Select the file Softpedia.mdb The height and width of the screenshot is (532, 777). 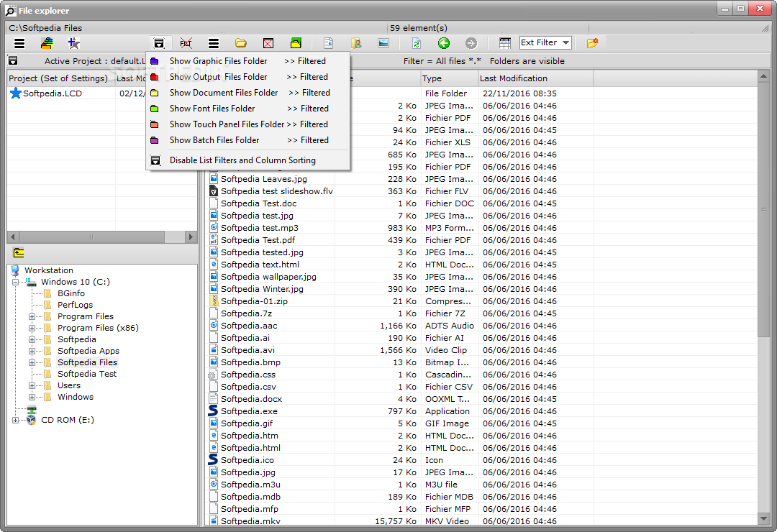[x=250, y=497]
